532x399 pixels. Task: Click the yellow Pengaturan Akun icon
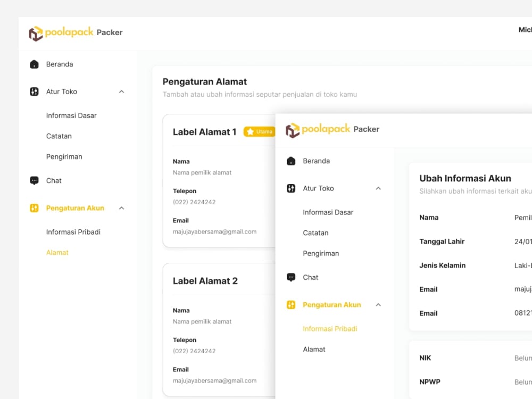[34, 207]
